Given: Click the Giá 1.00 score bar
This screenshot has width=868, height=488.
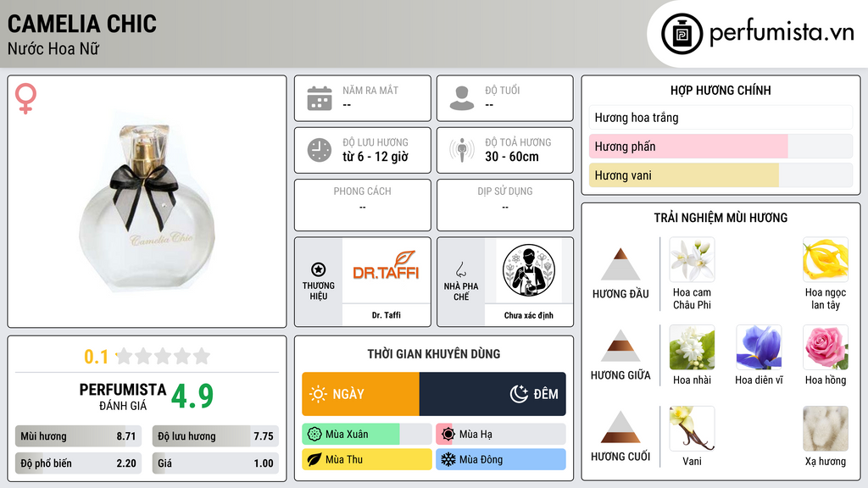Looking at the screenshot, I should pos(215,463).
